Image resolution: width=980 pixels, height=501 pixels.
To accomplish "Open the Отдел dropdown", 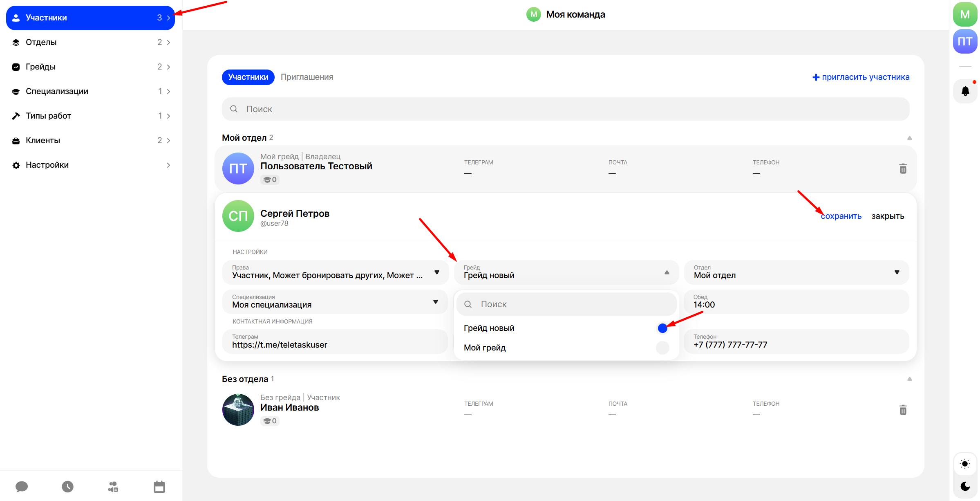I will 796,272.
